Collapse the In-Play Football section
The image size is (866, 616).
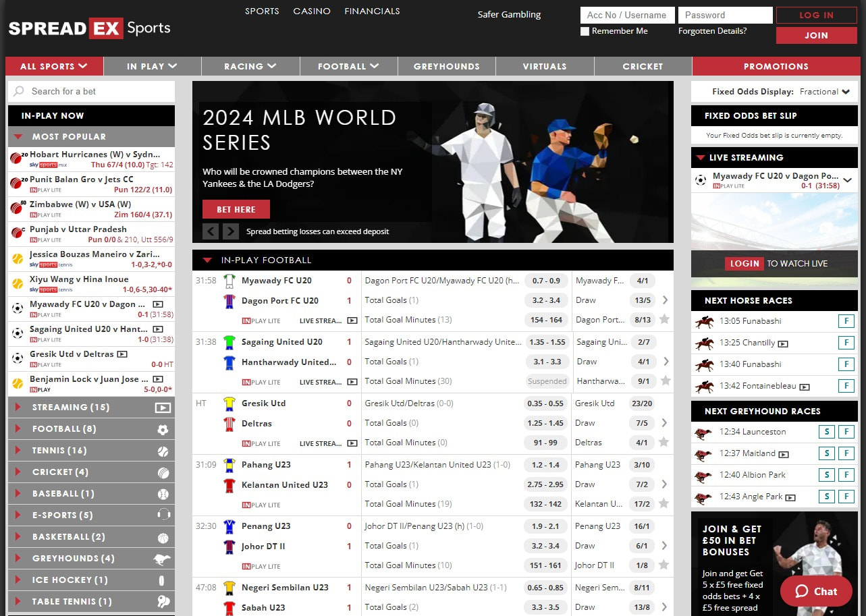[207, 260]
